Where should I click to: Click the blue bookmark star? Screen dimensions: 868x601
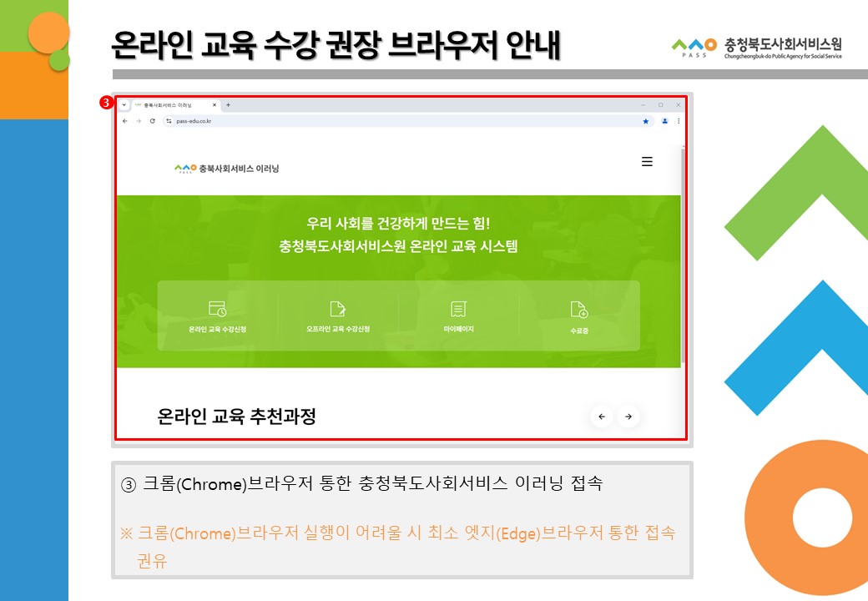point(645,121)
